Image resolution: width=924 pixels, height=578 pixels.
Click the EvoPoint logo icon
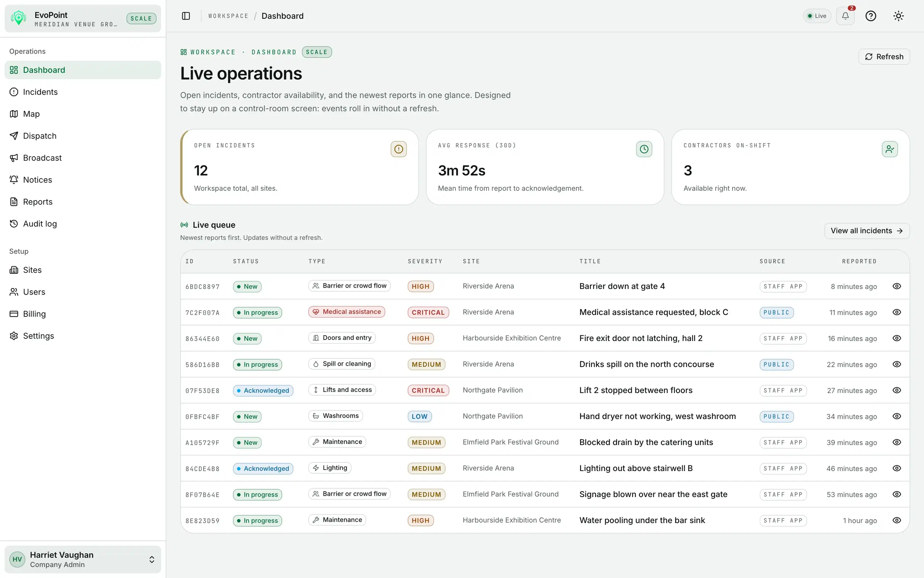pos(18,18)
